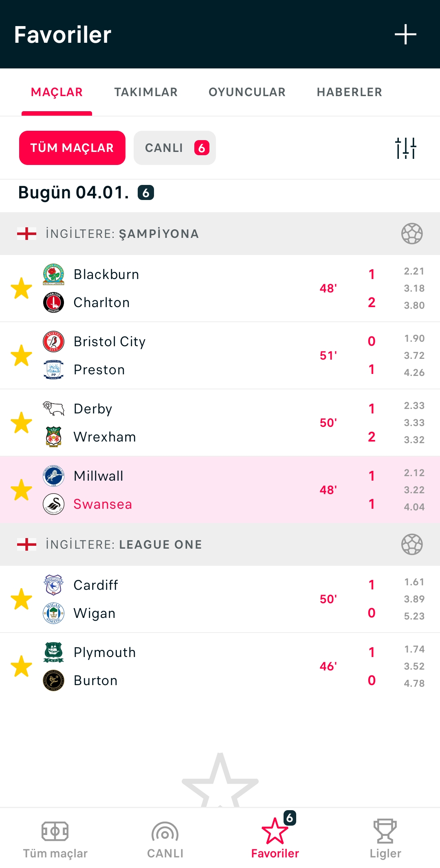This screenshot has width=440, height=868.
Task: Toggle the Plymouth vs Burton favorite star
Action: 21,666
